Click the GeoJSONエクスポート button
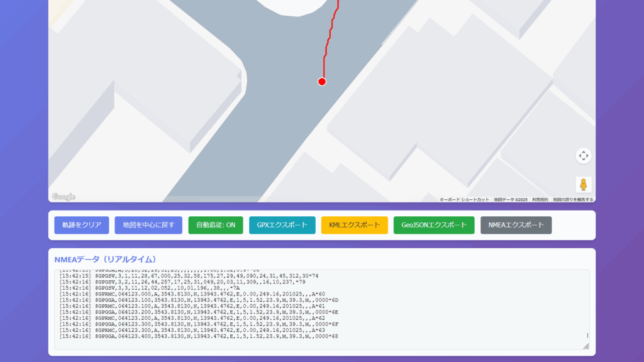 (434, 225)
